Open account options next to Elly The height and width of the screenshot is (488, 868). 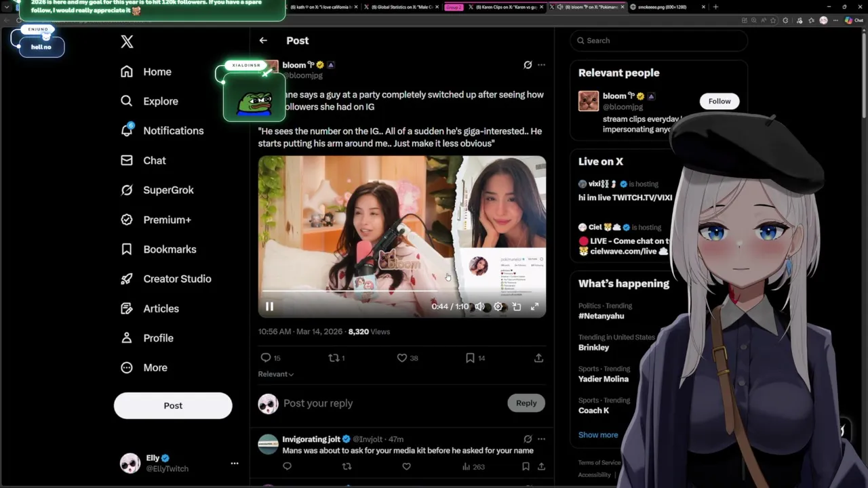[234, 464]
